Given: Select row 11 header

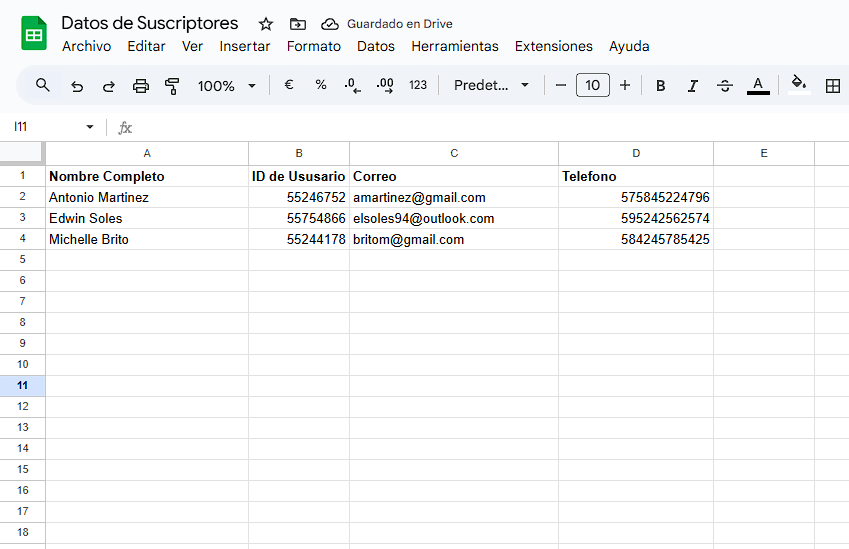Looking at the screenshot, I should point(22,385).
